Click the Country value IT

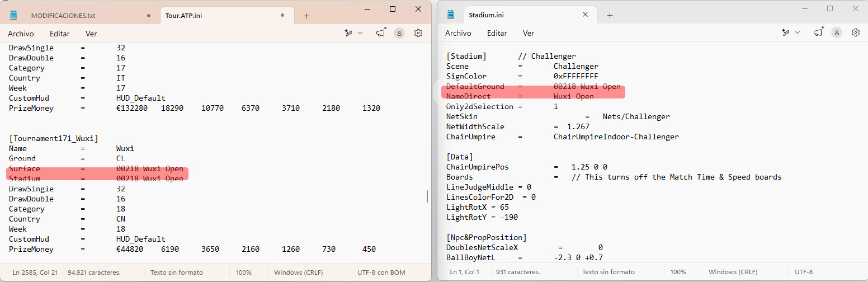(x=121, y=78)
